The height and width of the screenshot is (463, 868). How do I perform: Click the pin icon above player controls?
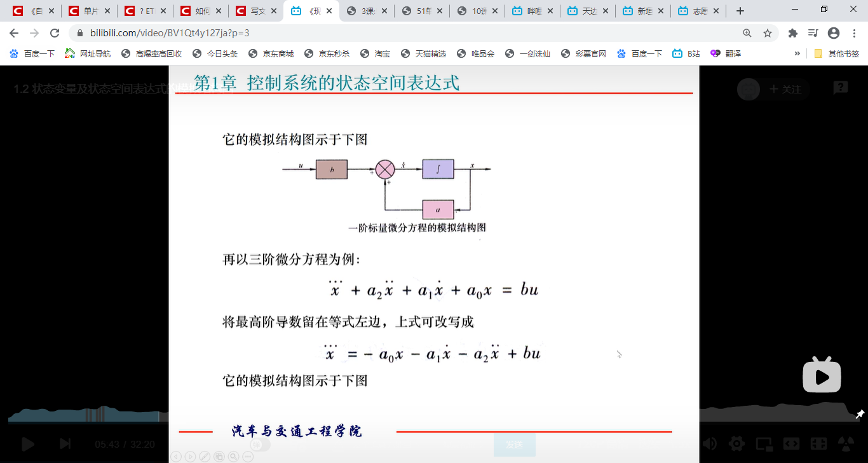point(860,414)
